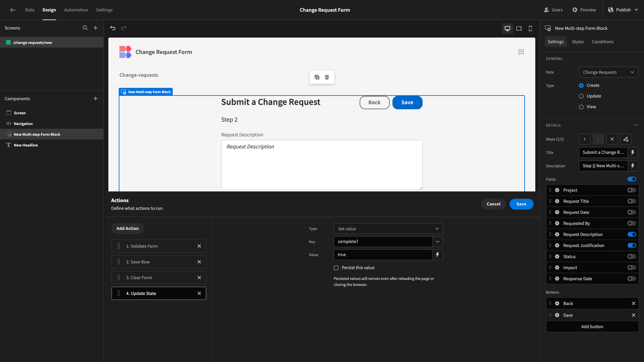
Task: Add a new screen with plus icon
Action: [96, 28]
